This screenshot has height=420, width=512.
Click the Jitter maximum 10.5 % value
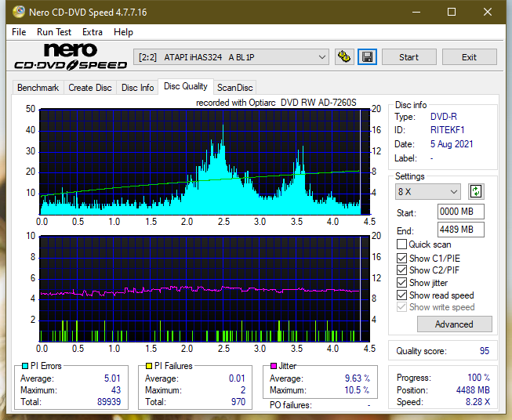point(357,390)
